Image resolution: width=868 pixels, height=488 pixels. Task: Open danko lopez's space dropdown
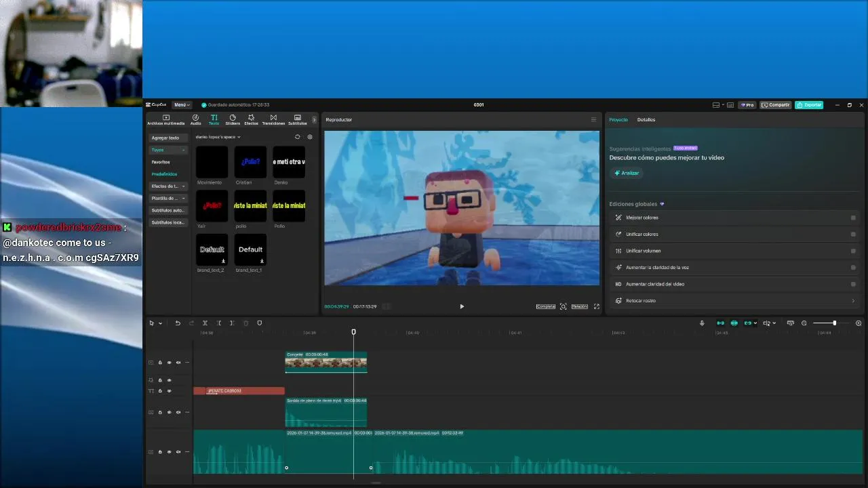coord(218,137)
